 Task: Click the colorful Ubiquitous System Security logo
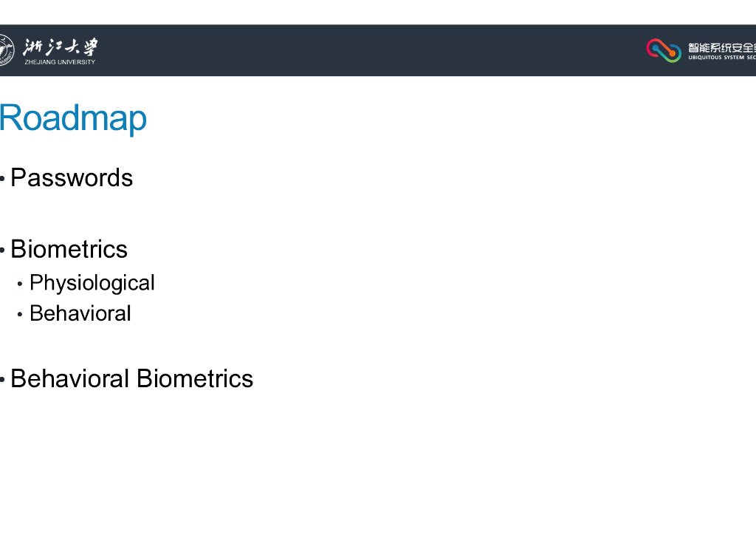[663, 50]
